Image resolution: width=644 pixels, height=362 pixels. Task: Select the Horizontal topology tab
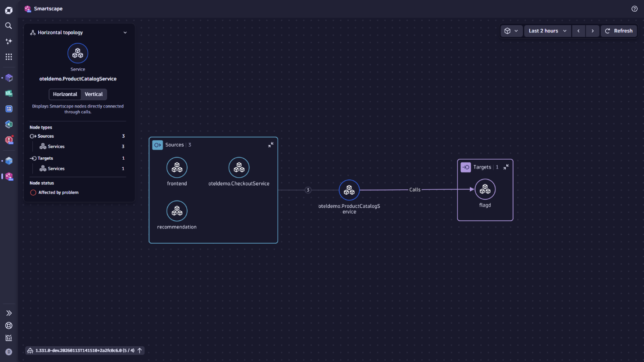[x=65, y=94]
